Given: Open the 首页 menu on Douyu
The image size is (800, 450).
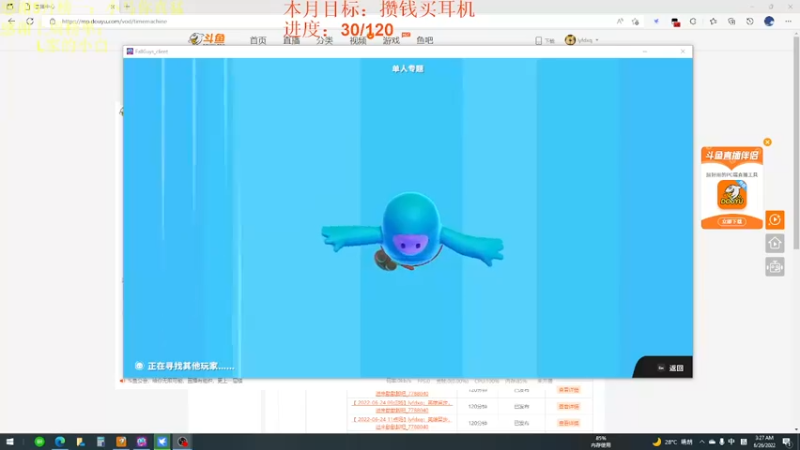Looking at the screenshot, I should pyautogui.click(x=258, y=40).
